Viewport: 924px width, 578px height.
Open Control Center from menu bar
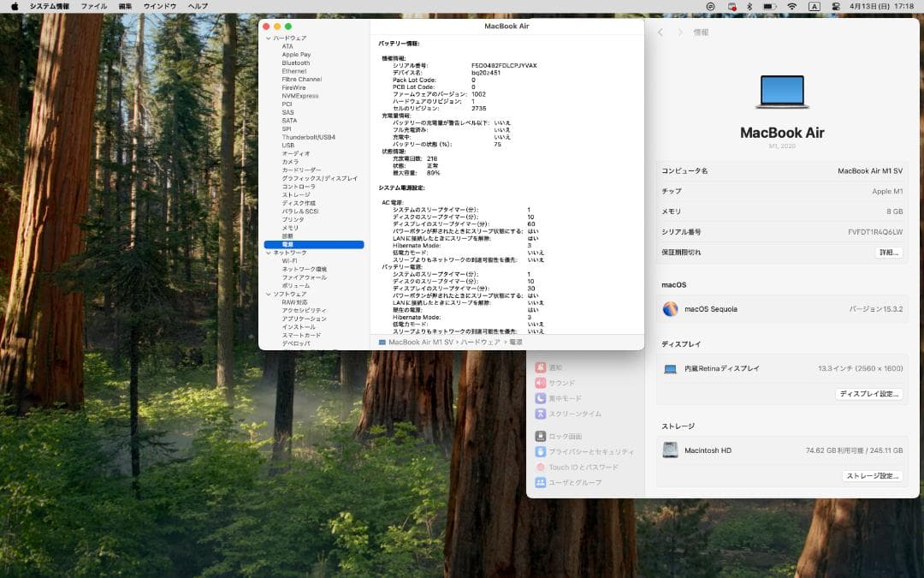pos(836,7)
